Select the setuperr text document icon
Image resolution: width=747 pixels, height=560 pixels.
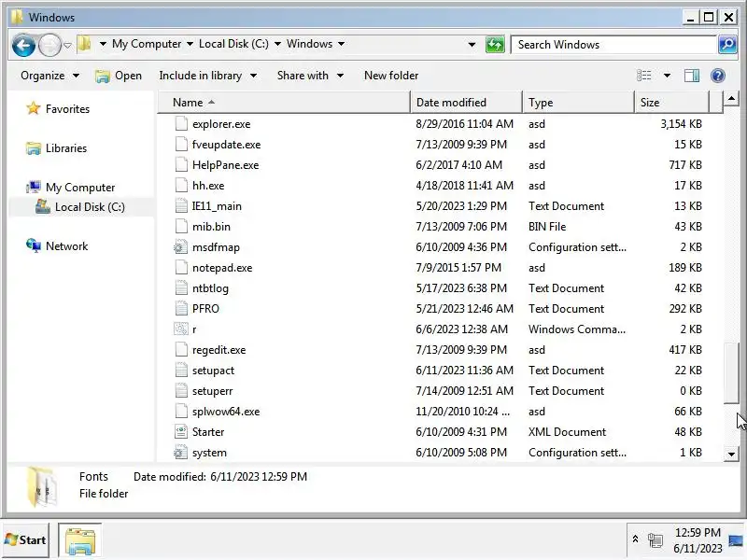(181, 390)
